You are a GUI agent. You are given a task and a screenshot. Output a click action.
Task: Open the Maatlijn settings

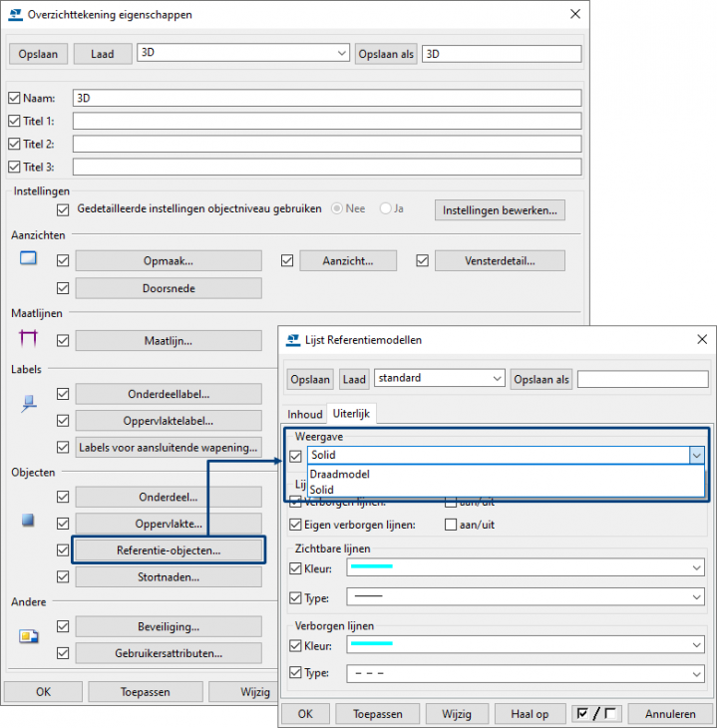coord(169,341)
